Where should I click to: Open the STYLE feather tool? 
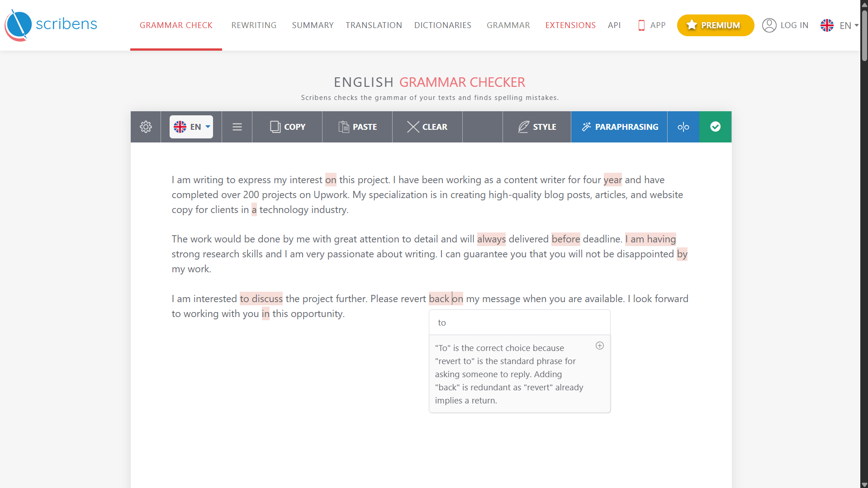click(x=537, y=127)
